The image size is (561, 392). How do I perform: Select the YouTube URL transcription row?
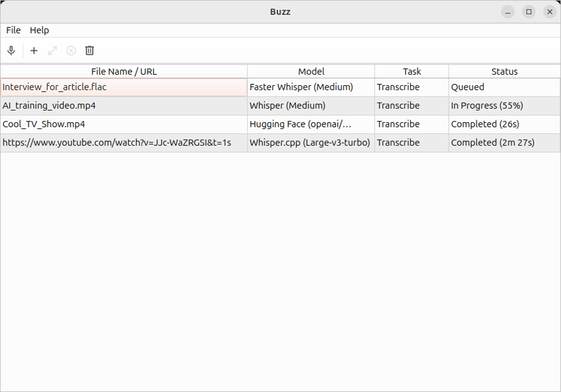tap(117, 143)
